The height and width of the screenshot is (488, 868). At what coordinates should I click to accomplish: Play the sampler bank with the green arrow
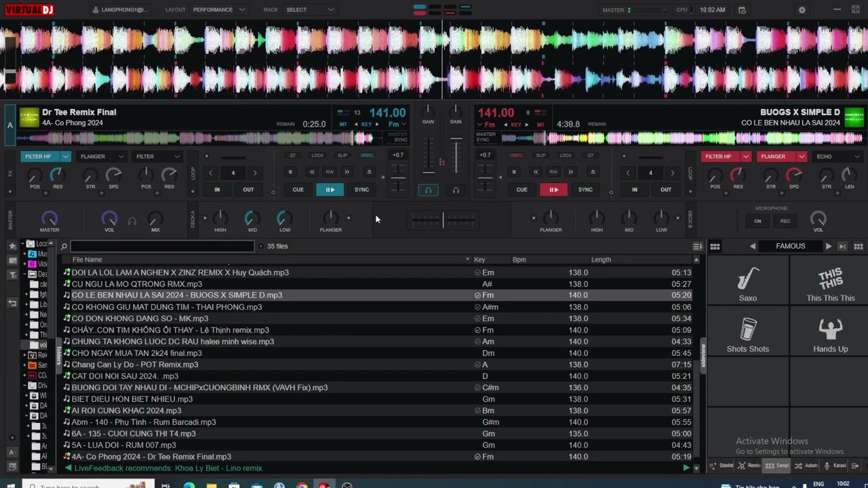(828, 246)
